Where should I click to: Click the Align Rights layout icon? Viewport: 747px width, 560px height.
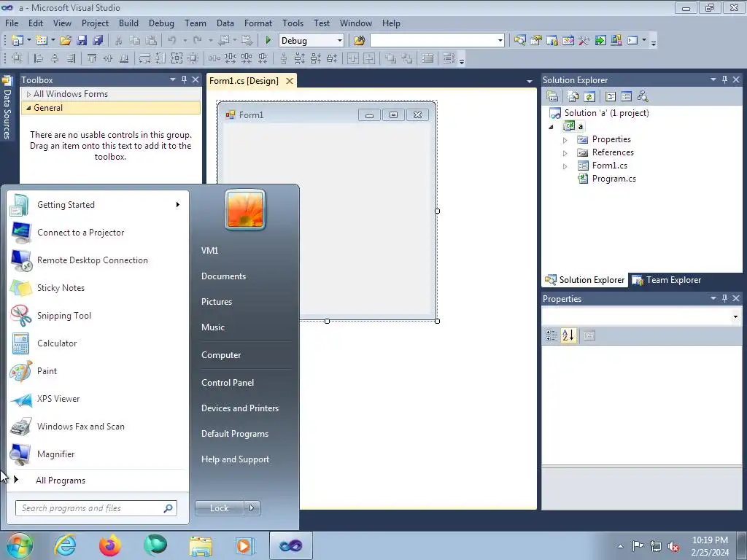pyautogui.click(x=71, y=58)
